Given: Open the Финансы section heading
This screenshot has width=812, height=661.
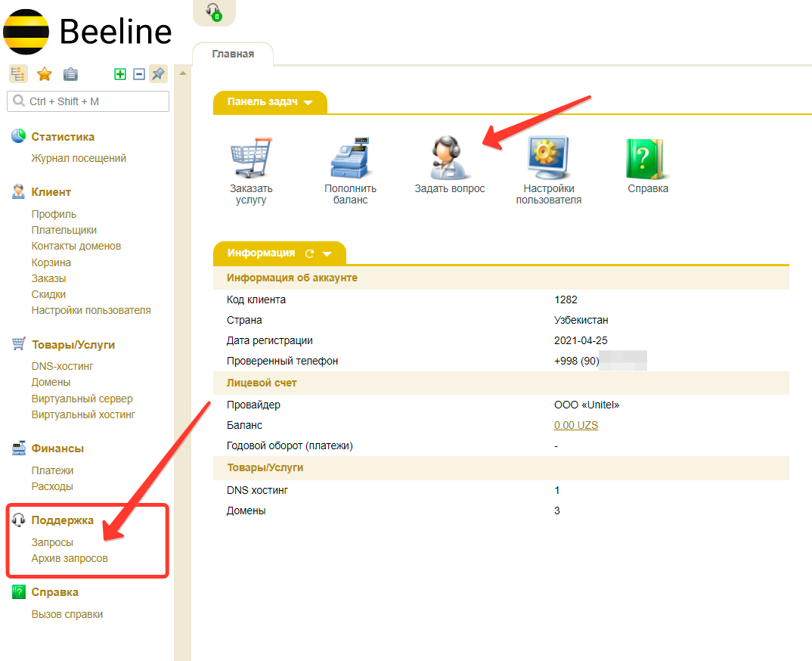Looking at the screenshot, I should coord(57,448).
